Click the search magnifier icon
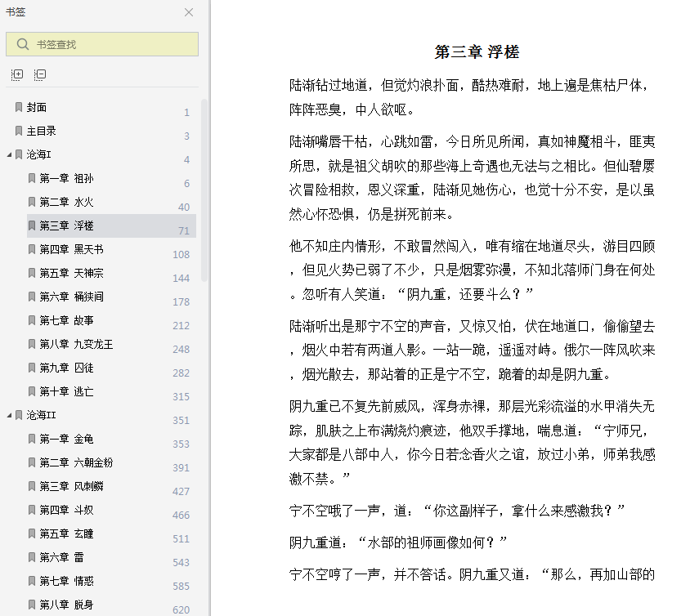The height and width of the screenshot is (616, 699). (23, 44)
